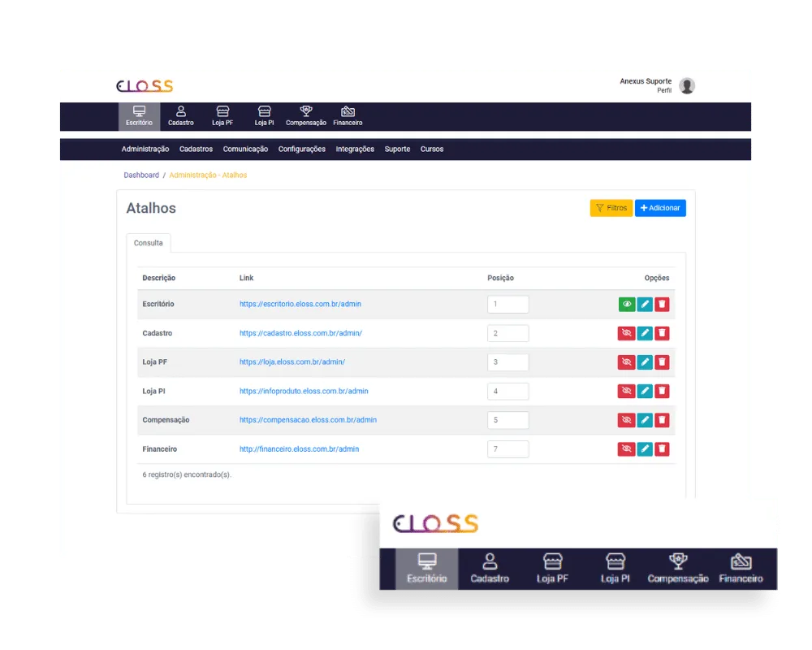Open the Suporte menu
This screenshot has width=812, height=650.
point(397,149)
